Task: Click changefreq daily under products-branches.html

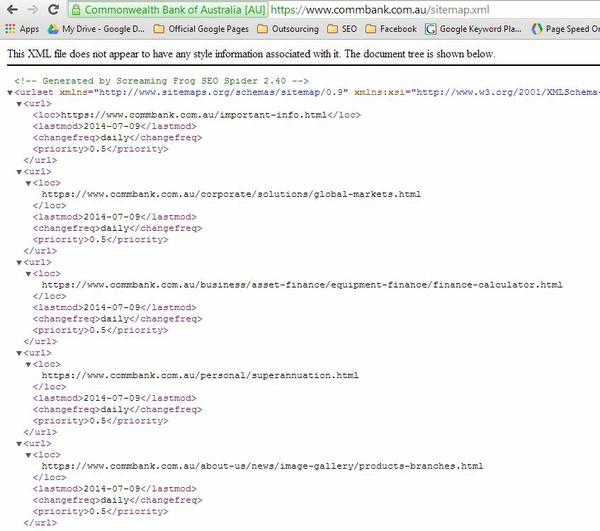Action: tap(117, 500)
